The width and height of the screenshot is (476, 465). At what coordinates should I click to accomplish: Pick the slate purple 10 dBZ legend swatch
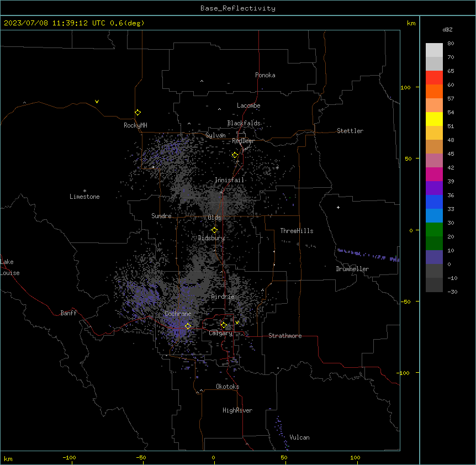pyautogui.click(x=434, y=257)
